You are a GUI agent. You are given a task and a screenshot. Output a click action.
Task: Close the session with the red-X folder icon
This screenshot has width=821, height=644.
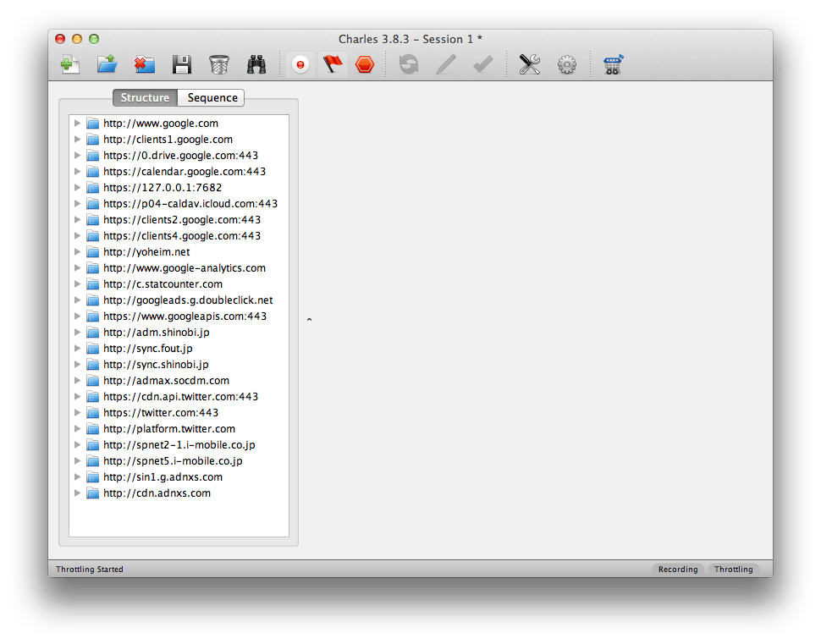tap(145, 64)
